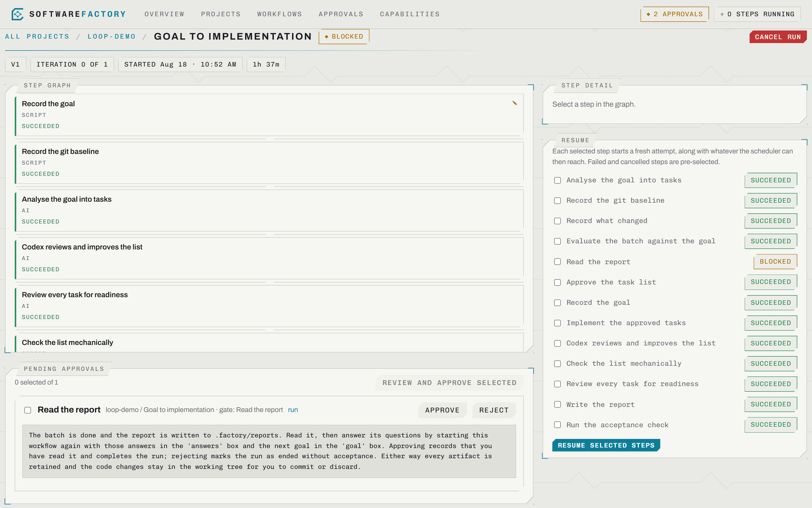Screen dimensions: 812x508
Task: Click the Blocked badge for Read the report
Action: [775, 261]
